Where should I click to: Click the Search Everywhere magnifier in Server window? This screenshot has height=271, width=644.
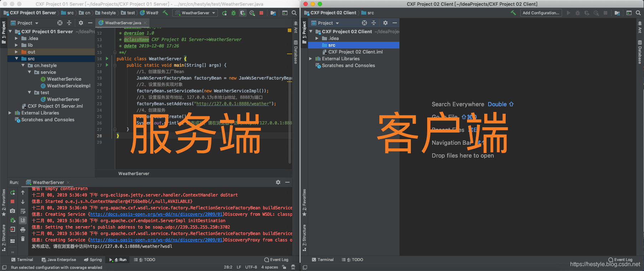click(x=294, y=13)
